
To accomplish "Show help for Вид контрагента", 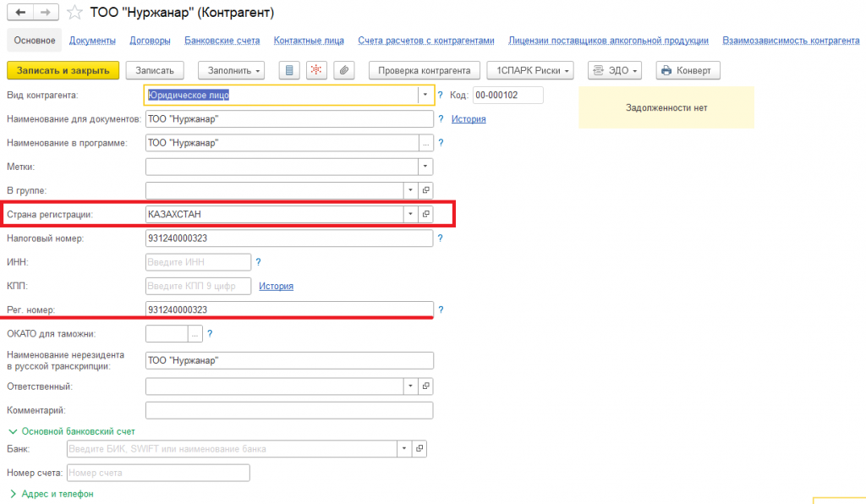I will pyautogui.click(x=440, y=95).
